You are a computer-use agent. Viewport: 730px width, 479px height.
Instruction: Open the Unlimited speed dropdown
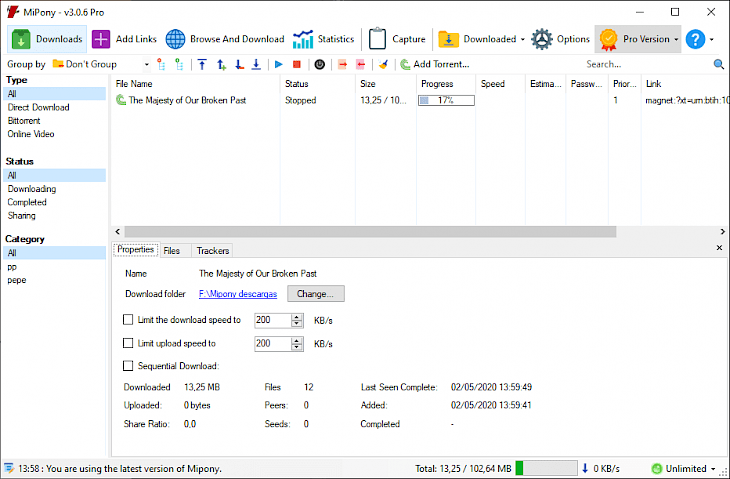coord(684,468)
